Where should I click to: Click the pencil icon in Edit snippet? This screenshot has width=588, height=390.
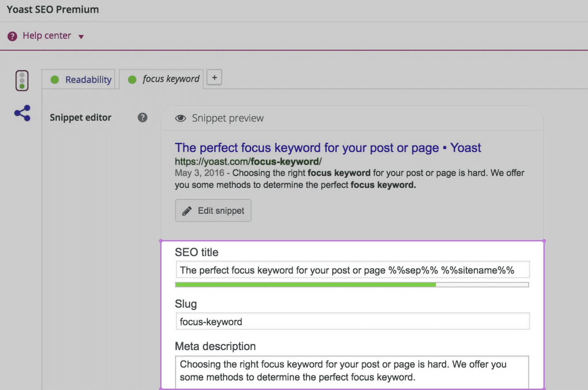click(x=187, y=211)
